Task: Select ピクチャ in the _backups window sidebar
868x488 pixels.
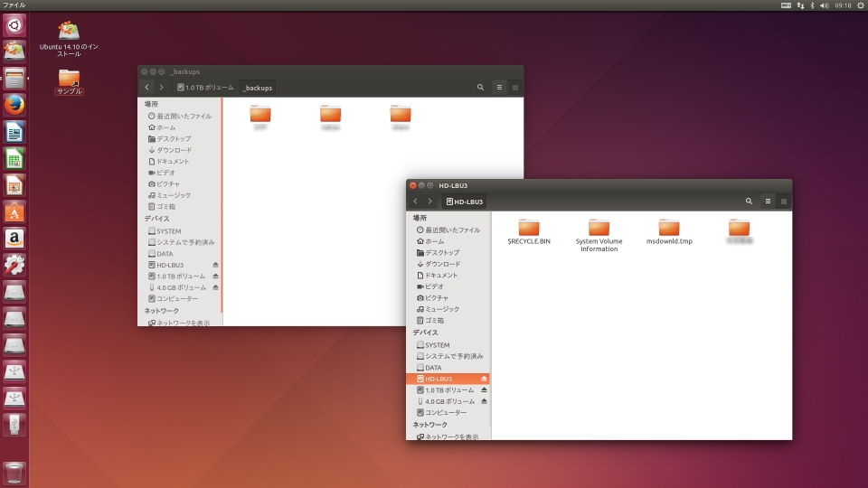Action: point(180,183)
